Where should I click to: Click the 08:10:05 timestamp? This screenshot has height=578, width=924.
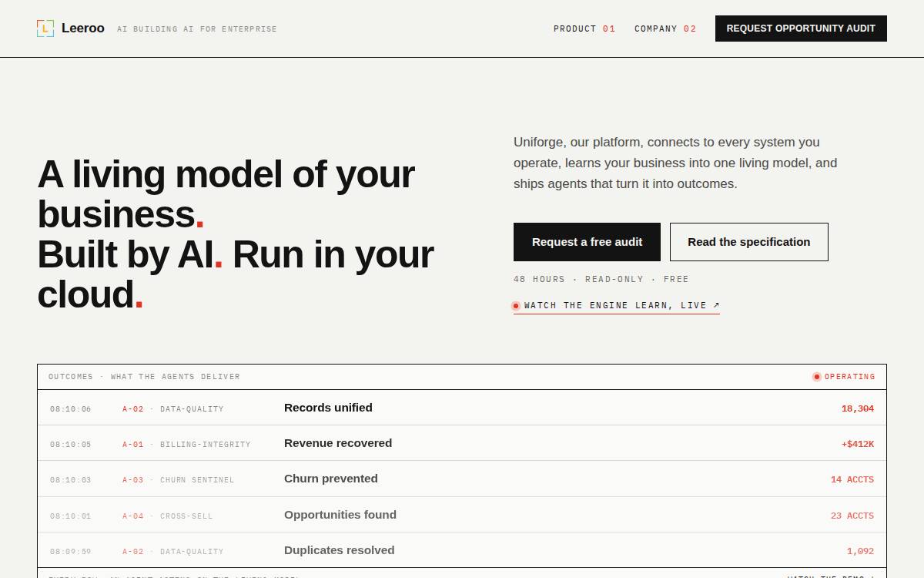[70, 445]
